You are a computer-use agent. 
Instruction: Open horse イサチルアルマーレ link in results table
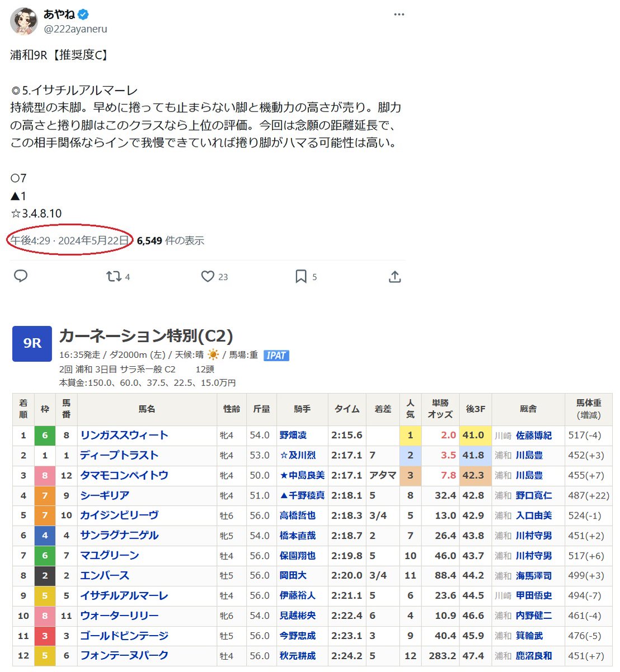tap(124, 596)
